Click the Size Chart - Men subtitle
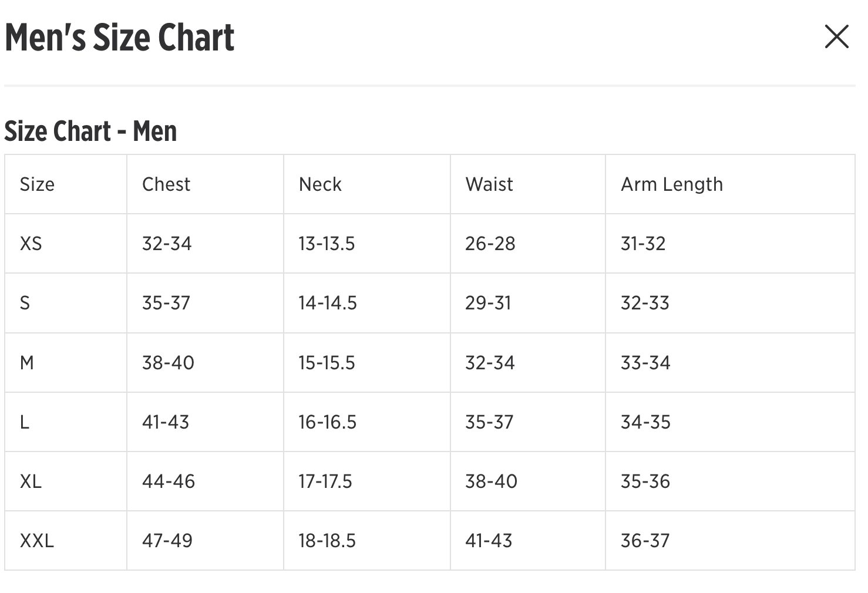The image size is (868, 593). pos(90,131)
